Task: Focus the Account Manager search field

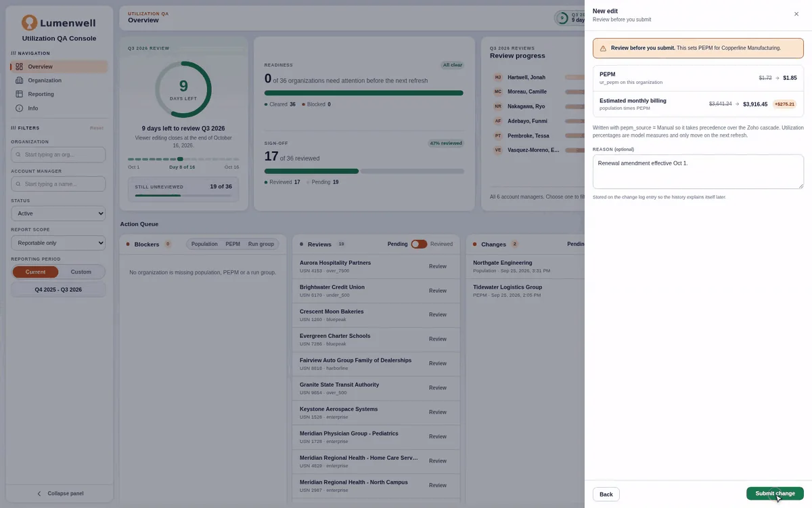Action: click(x=58, y=184)
